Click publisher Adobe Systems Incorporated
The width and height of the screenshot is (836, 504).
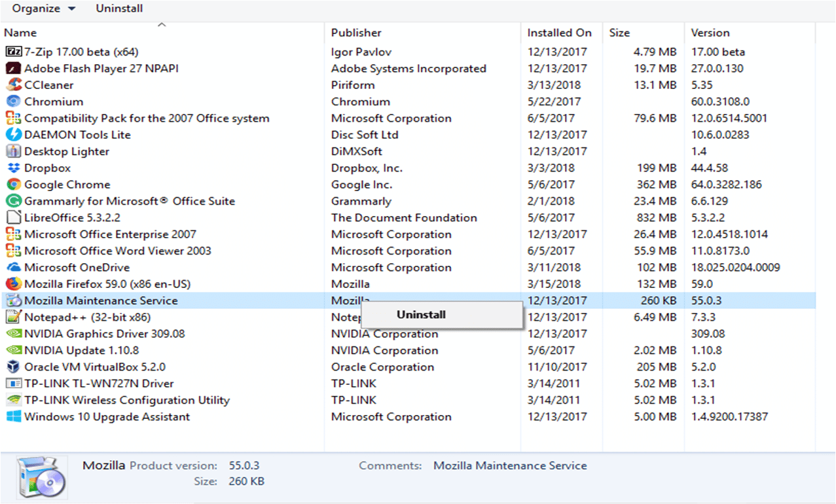click(x=409, y=68)
